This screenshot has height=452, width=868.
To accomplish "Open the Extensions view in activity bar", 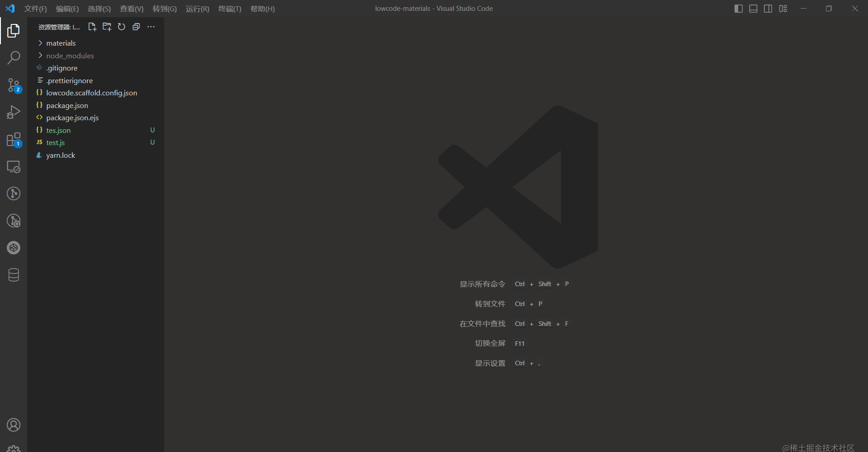I will click(x=14, y=139).
